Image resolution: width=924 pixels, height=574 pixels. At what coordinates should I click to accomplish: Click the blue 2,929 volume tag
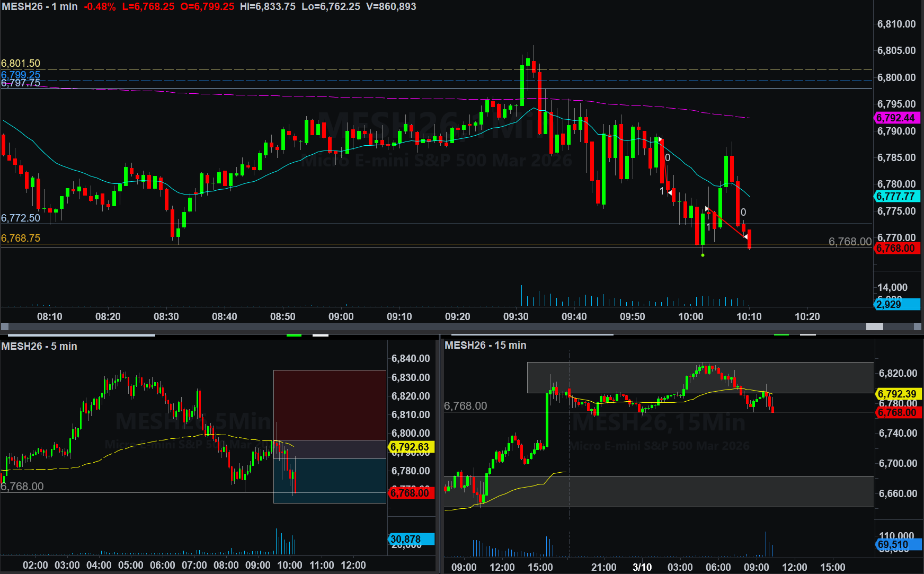tap(896, 304)
